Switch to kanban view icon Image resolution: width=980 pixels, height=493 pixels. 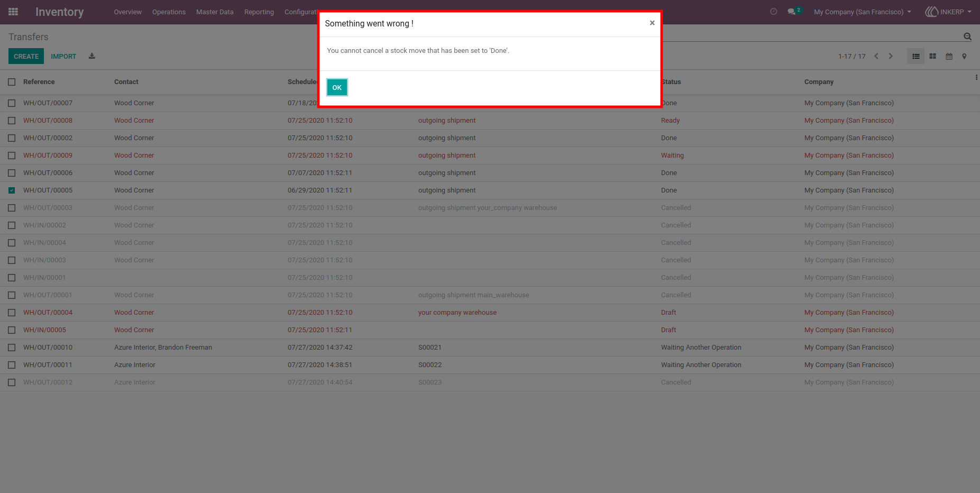(x=933, y=56)
